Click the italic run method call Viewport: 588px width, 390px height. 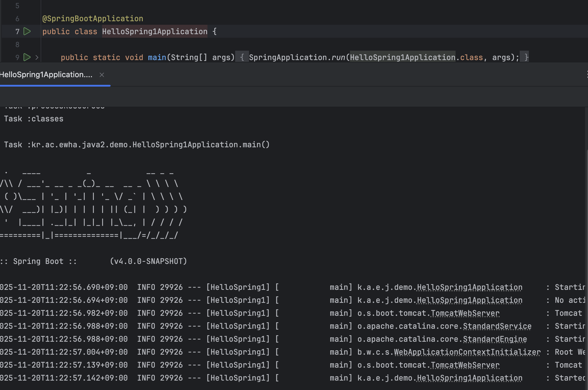point(338,57)
